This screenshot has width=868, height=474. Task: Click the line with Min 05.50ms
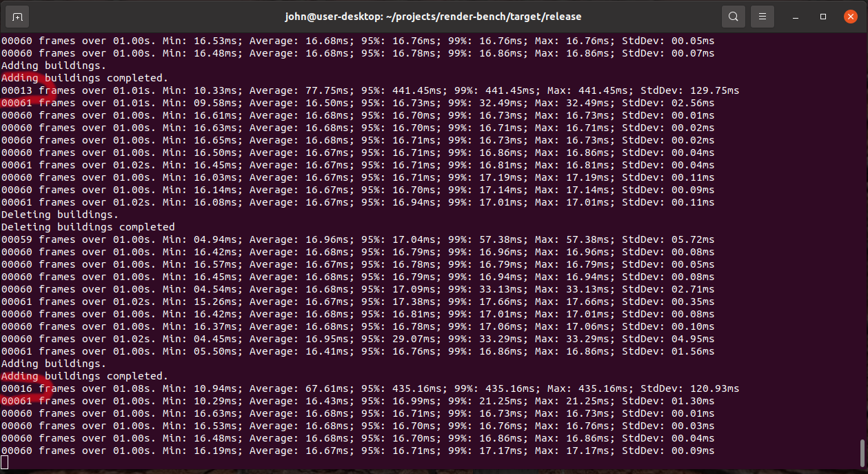(358, 351)
